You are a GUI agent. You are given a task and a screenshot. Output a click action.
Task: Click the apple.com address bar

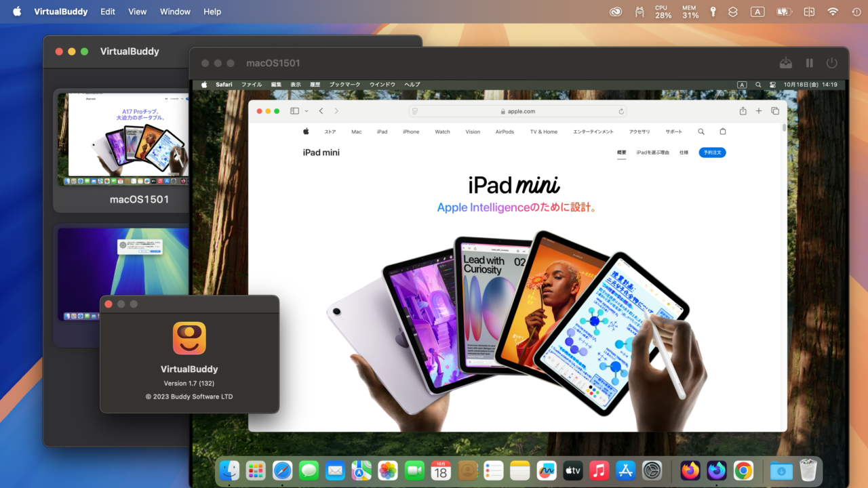(x=517, y=111)
